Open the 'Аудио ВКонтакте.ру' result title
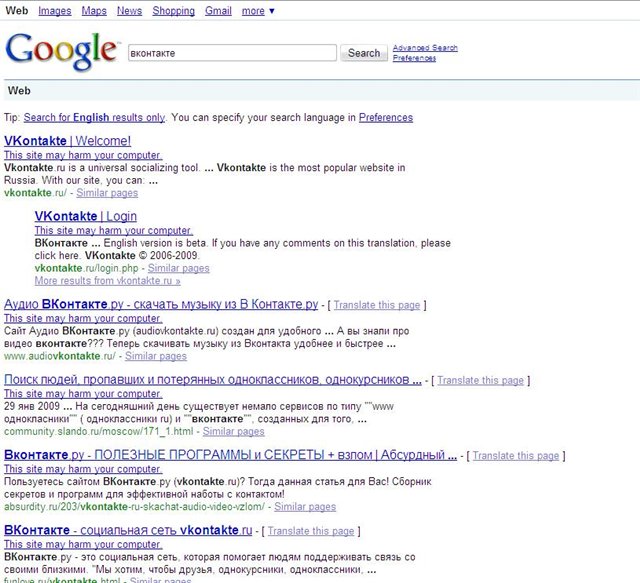 tap(161, 304)
